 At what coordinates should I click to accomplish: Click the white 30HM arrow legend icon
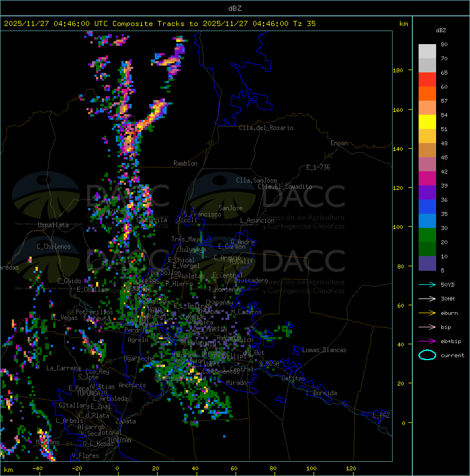point(427,298)
